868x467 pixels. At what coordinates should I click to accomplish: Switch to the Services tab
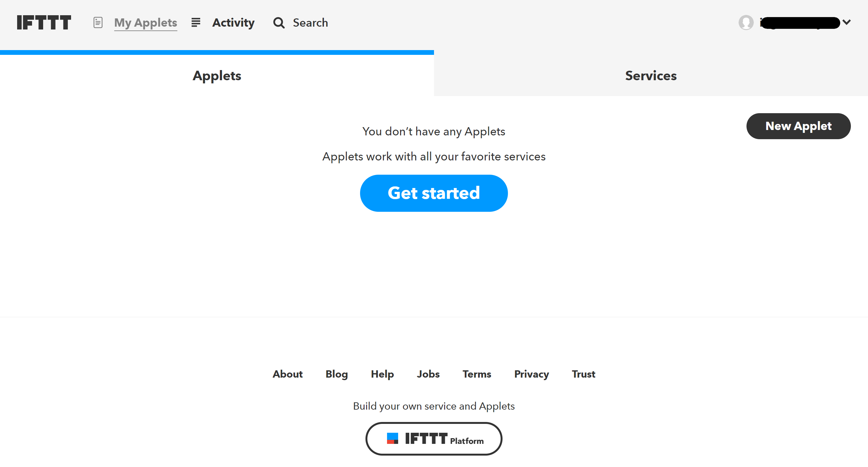(651, 75)
